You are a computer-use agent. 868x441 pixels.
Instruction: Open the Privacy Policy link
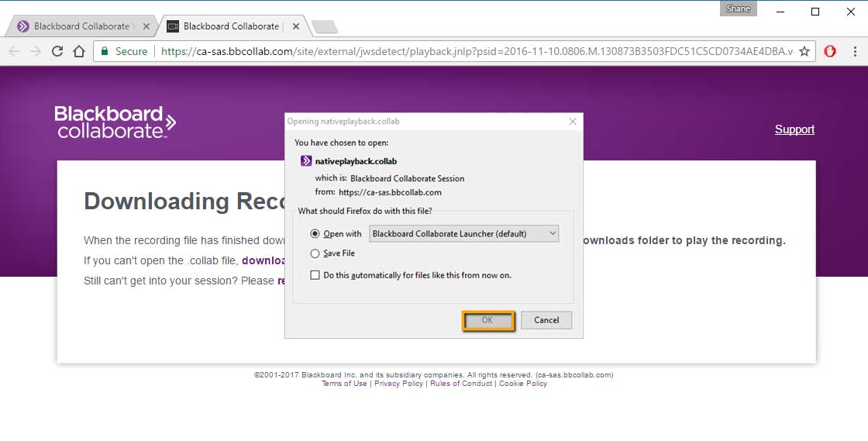tap(398, 384)
